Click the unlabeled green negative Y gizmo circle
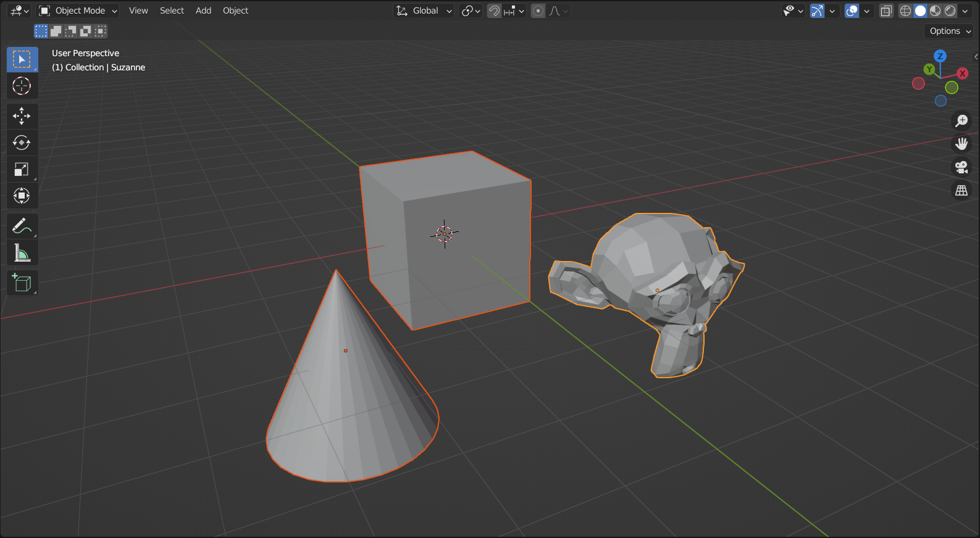Image resolution: width=980 pixels, height=538 pixels. coord(952,88)
